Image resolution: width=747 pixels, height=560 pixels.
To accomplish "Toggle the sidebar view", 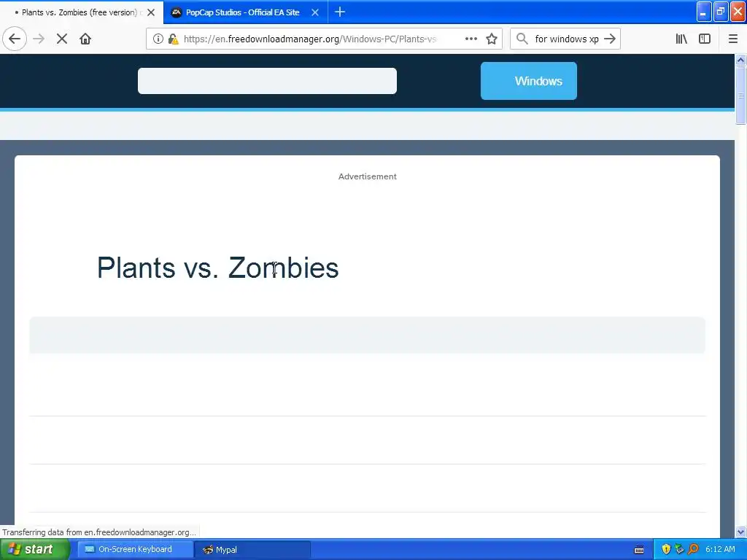I will click(x=705, y=39).
